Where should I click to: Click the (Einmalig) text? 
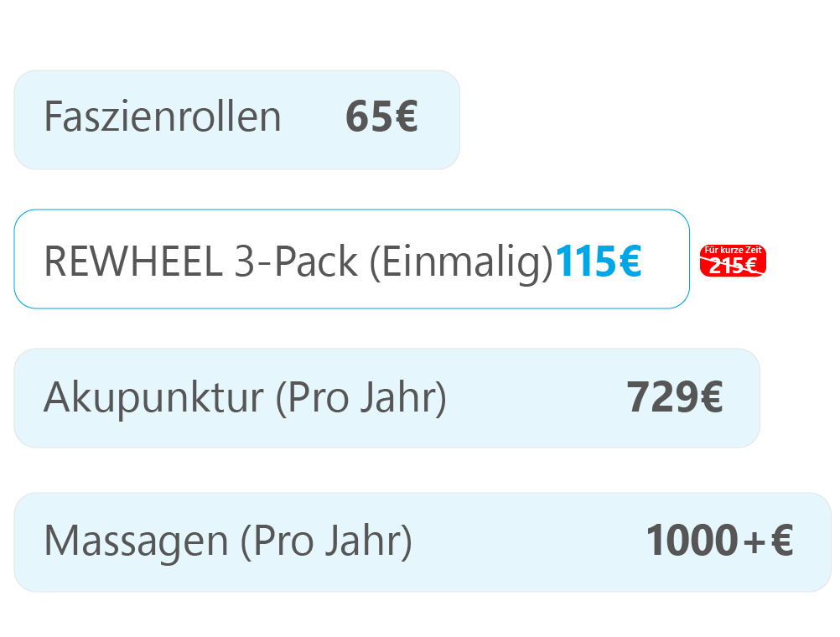point(461,262)
